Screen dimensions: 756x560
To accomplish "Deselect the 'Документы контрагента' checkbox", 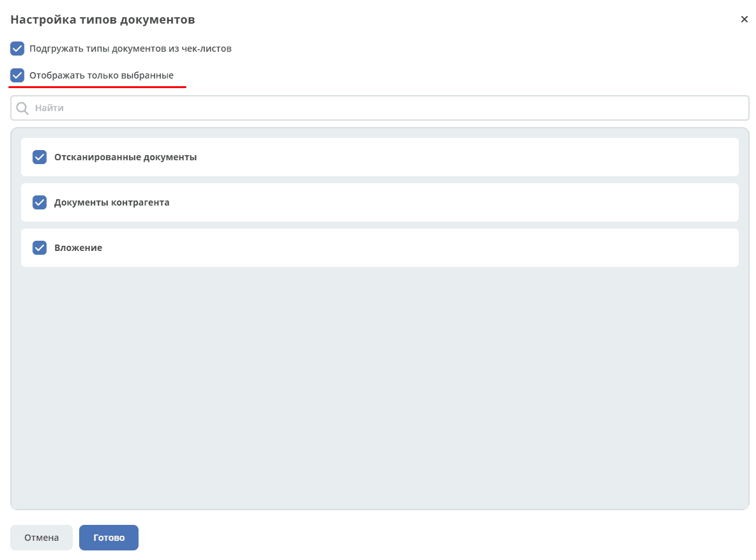I will 40,202.
